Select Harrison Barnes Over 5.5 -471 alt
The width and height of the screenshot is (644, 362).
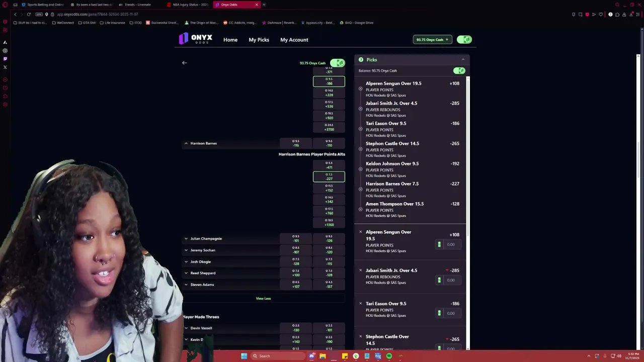click(x=329, y=165)
